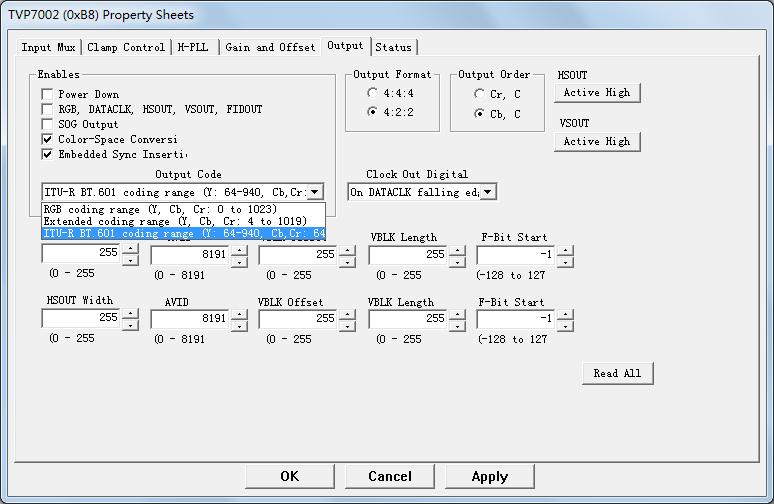Toggle the VSOUT Active High button
The width and height of the screenshot is (774, 504).
[597, 142]
